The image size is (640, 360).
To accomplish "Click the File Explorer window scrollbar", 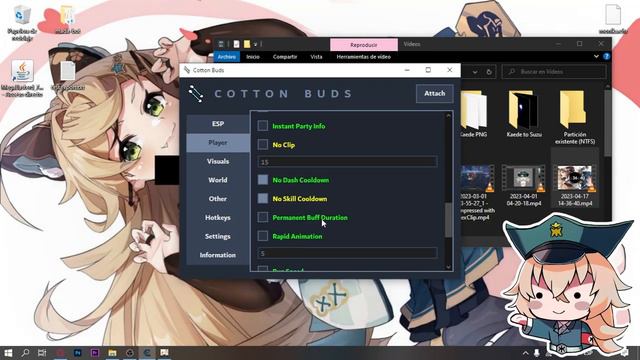I will click(x=608, y=123).
